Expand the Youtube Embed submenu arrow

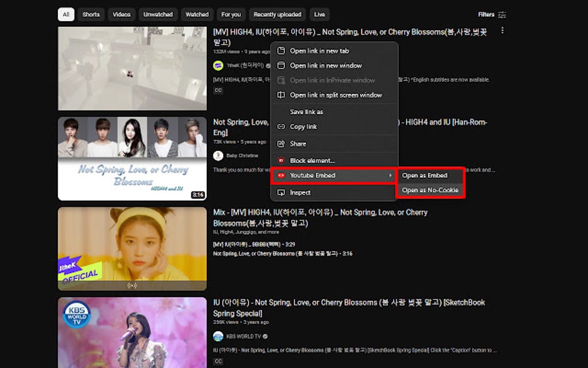point(390,175)
